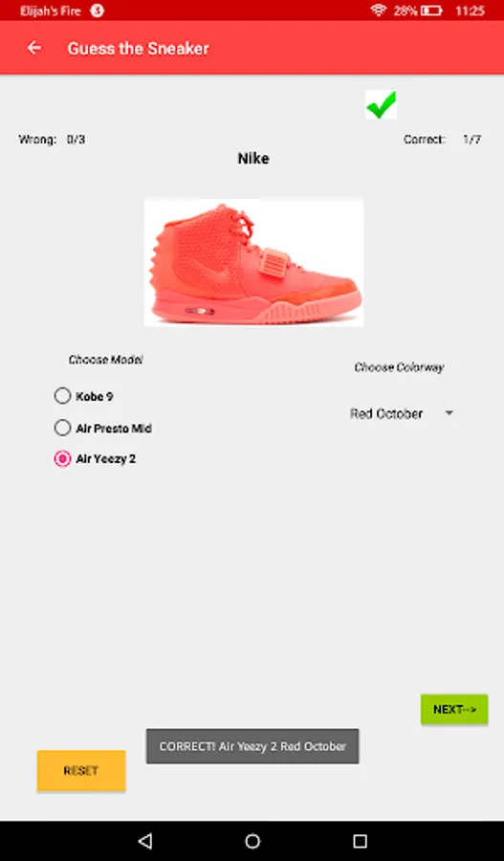
Task: Tap the Guess the Sneaker title
Action: tap(138, 49)
